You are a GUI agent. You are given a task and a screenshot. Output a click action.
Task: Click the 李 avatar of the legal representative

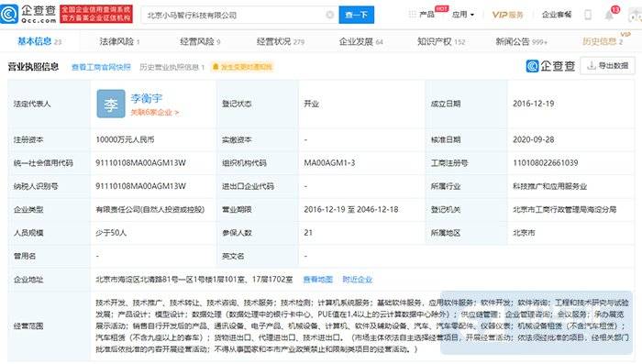[x=111, y=104]
